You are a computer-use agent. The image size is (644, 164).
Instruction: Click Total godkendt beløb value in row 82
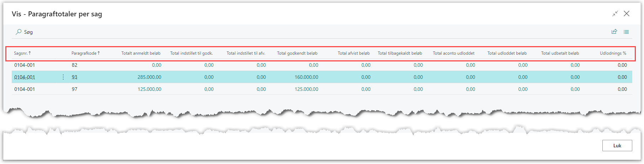(314, 65)
